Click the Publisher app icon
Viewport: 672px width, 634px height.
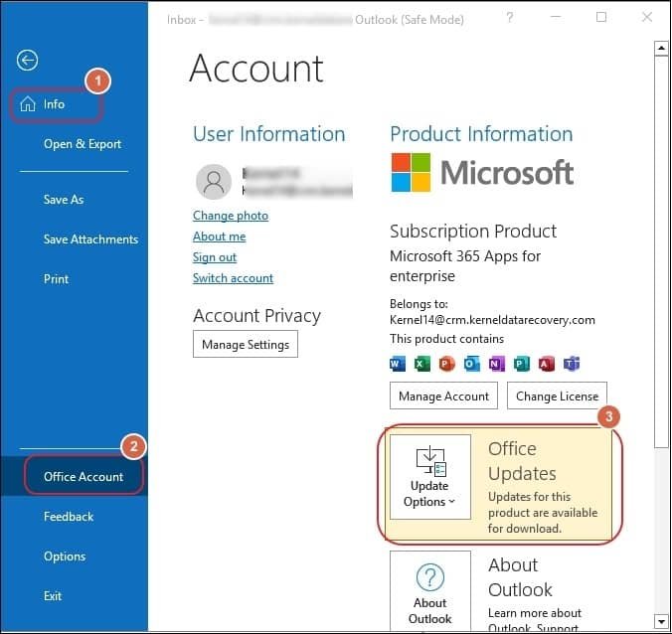522,364
